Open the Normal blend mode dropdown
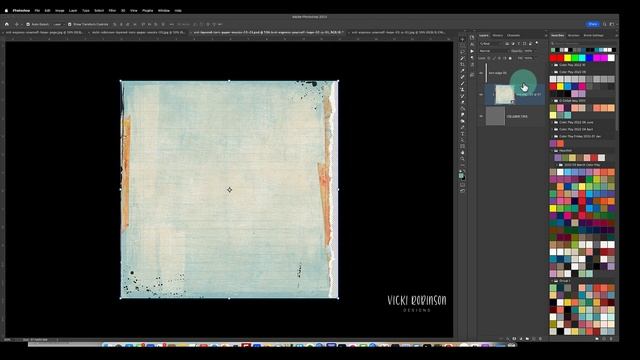640x360 pixels. pos(493,51)
